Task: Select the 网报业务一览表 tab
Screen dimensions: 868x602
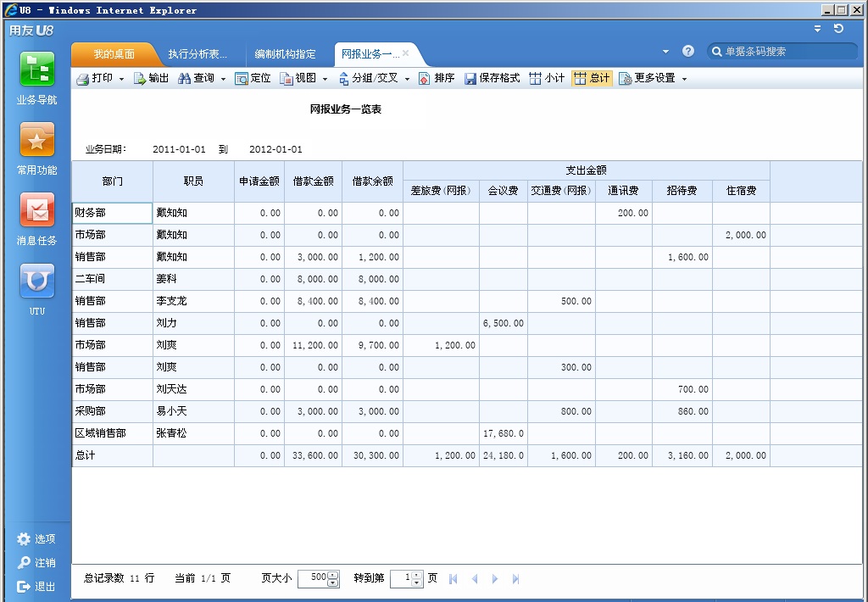Action: [370, 54]
